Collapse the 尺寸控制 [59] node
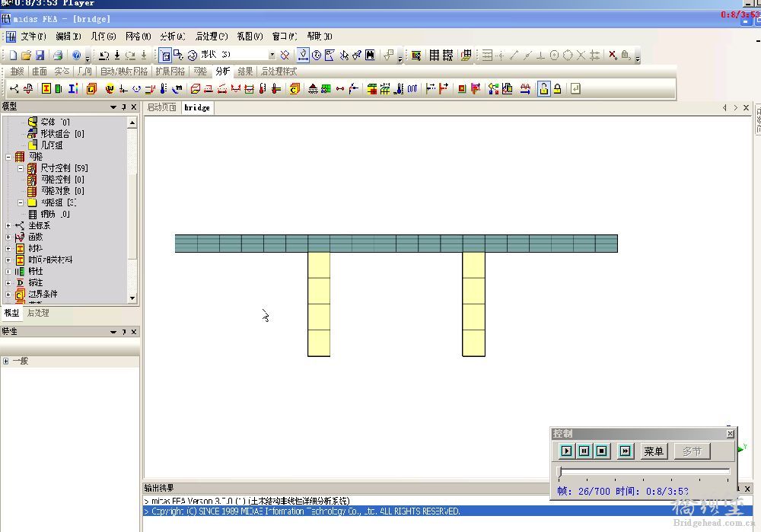761x532 pixels. (21, 168)
